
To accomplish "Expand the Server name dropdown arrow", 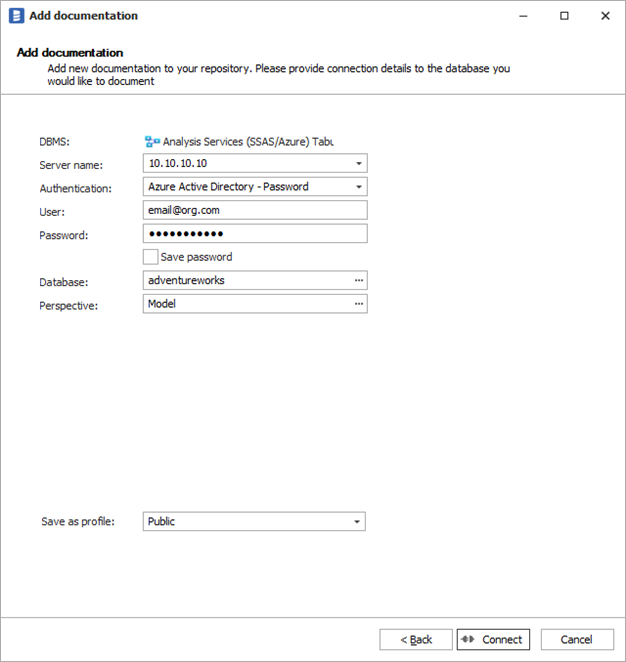I will click(x=358, y=163).
